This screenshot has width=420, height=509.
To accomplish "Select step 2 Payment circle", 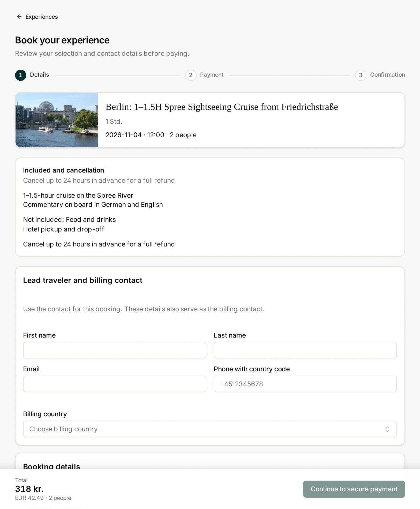I will click(191, 75).
